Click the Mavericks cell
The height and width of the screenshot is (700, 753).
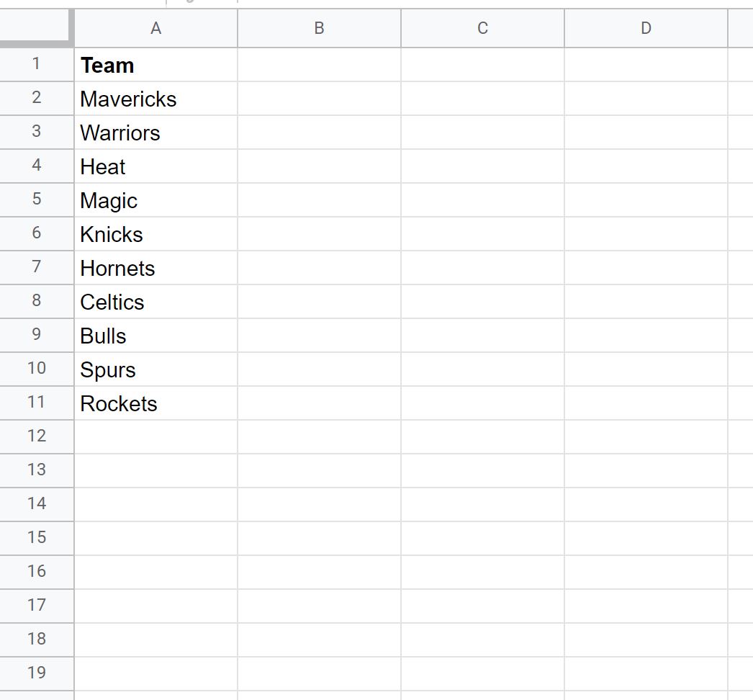156,99
